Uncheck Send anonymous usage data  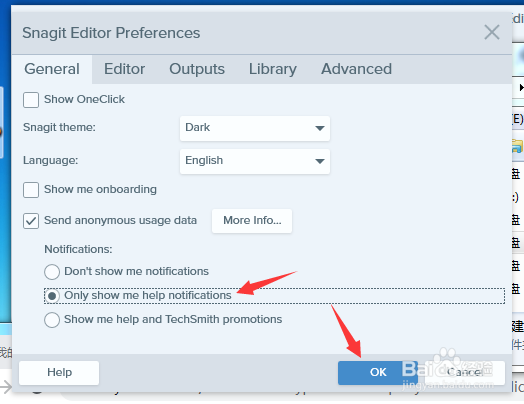31,221
